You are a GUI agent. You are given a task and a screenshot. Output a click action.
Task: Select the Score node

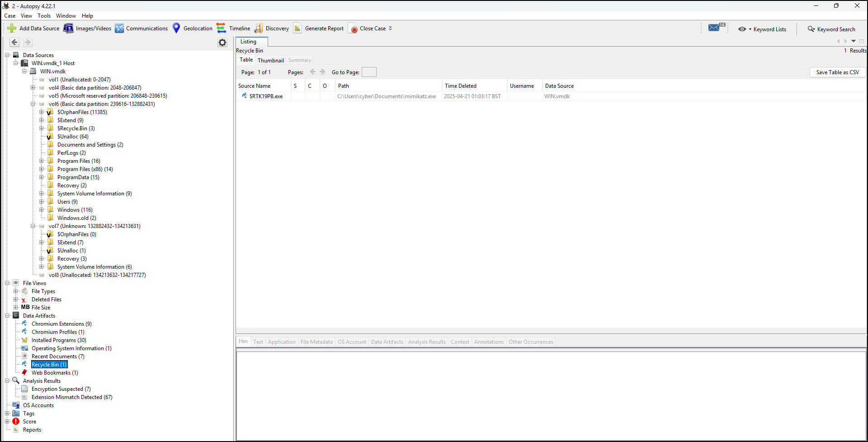[29, 422]
